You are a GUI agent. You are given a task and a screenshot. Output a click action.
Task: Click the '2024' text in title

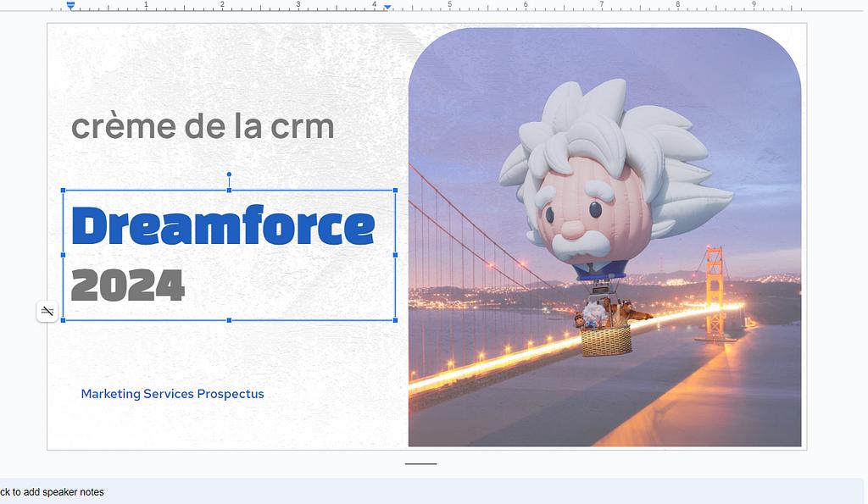pos(128,285)
